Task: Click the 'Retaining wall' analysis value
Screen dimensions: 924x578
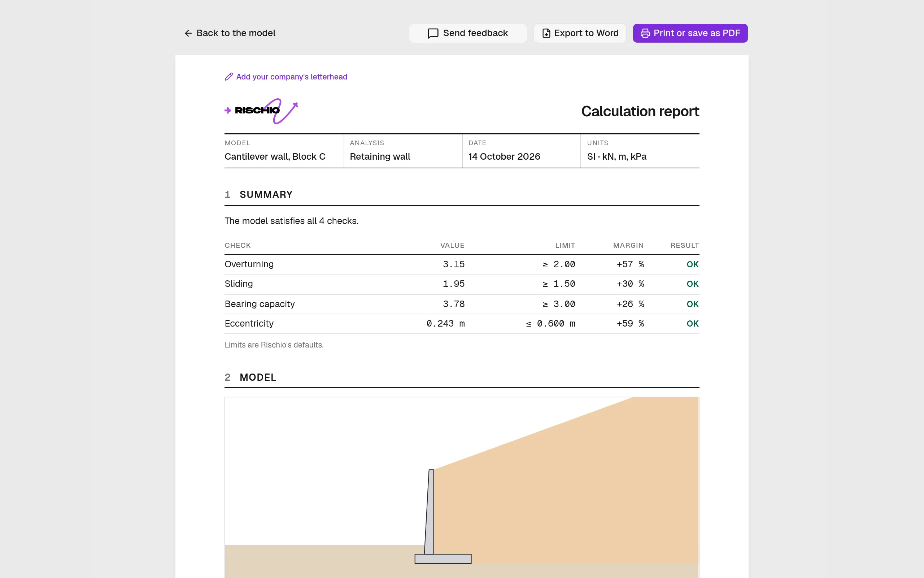Action: tap(380, 157)
